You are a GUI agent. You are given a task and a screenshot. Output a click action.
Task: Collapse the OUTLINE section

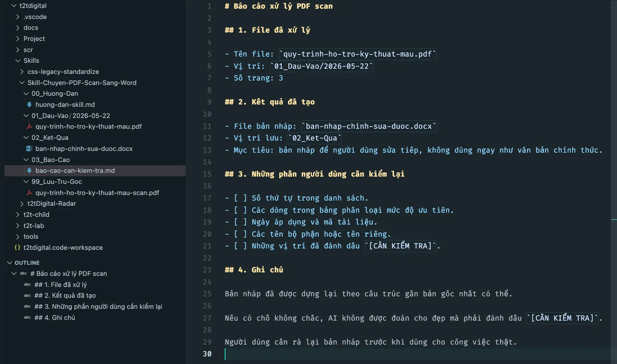click(x=10, y=263)
